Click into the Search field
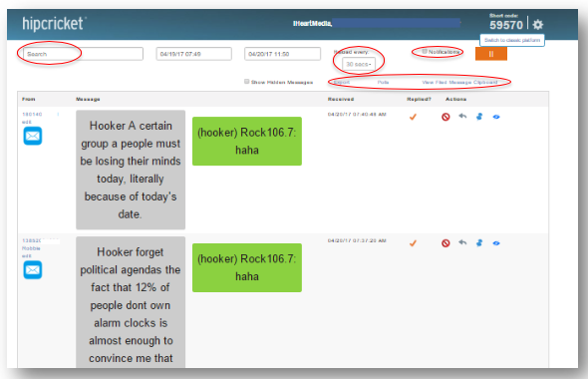The image size is (588, 379). (84, 54)
